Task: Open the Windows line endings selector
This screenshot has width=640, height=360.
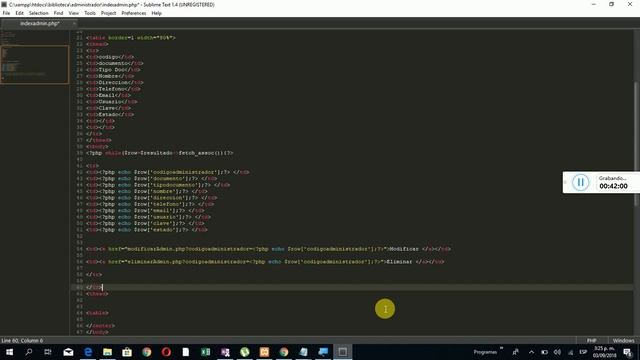Action: [623, 340]
